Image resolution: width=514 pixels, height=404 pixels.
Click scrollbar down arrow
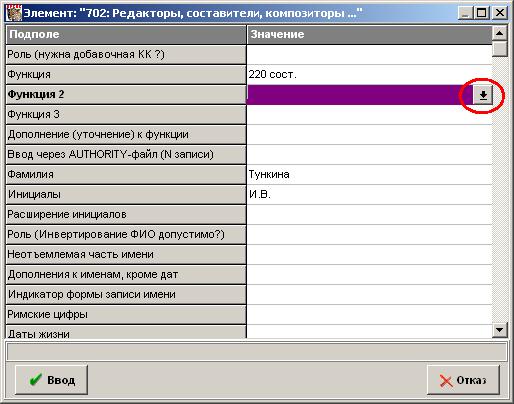pos(500,330)
